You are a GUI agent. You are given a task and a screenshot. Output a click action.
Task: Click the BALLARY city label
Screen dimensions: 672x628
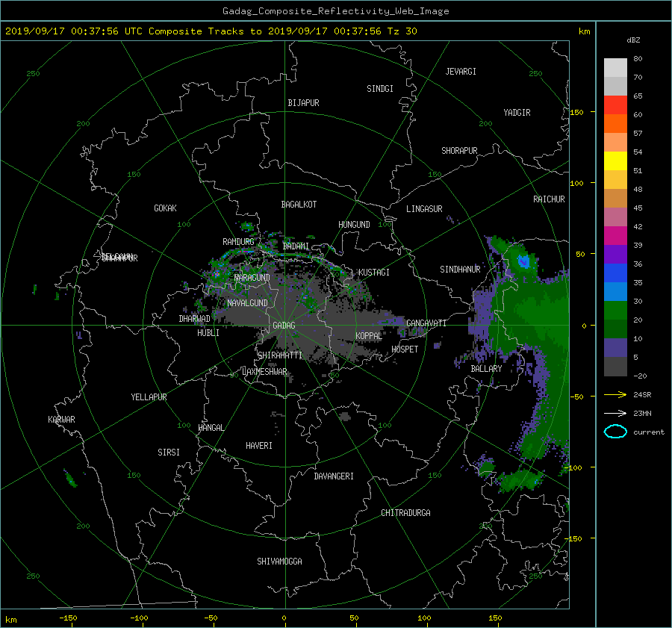[x=486, y=369]
